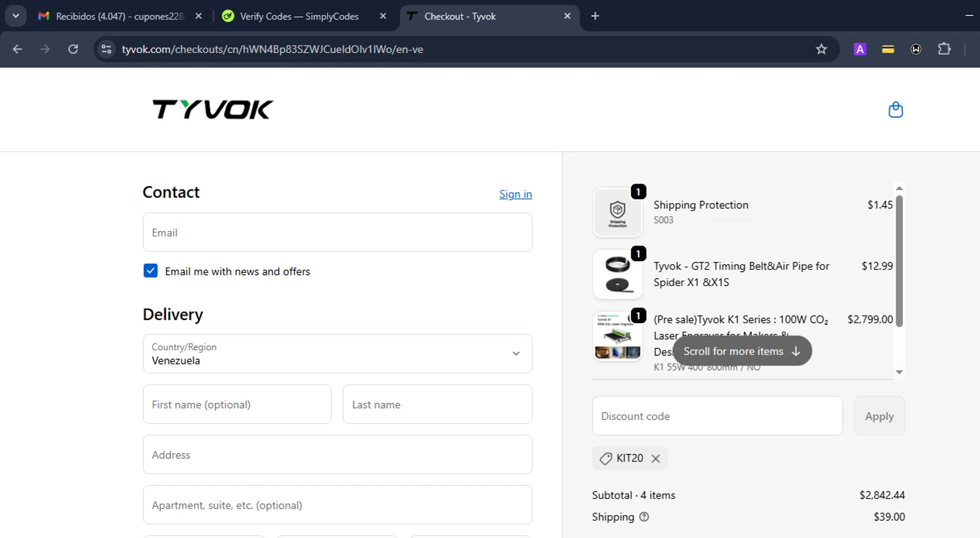
Task: Close the Verify Codes SimplyCodes tab
Action: pyautogui.click(x=383, y=16)
